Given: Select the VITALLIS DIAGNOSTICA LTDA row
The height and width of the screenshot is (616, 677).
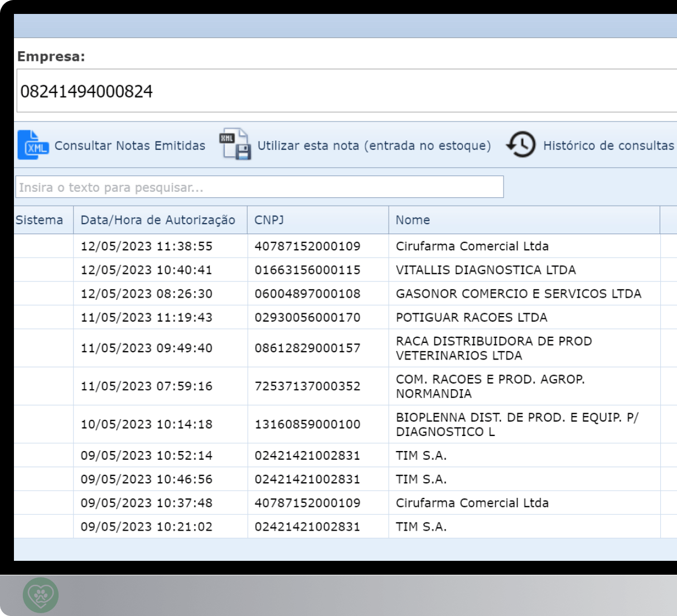Looking at the screenshot, I should tap(485, 270).
